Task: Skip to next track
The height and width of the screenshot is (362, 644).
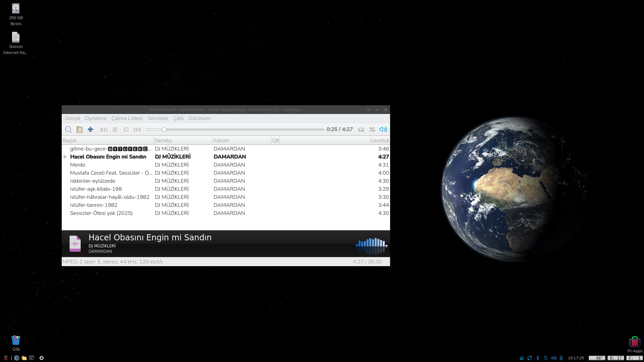Action: click(x=137, y=129)
